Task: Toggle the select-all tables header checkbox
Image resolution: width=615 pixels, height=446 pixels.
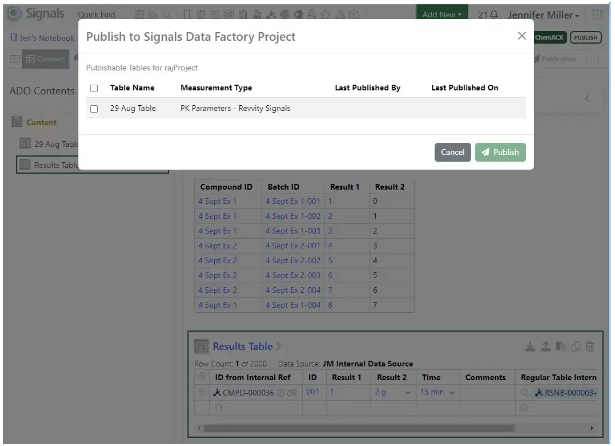Action: (x=94, y=88)
